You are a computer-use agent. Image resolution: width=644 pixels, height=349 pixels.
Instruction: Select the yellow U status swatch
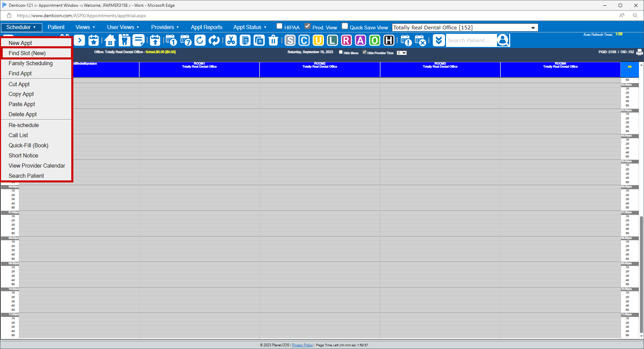pos(318,41)
